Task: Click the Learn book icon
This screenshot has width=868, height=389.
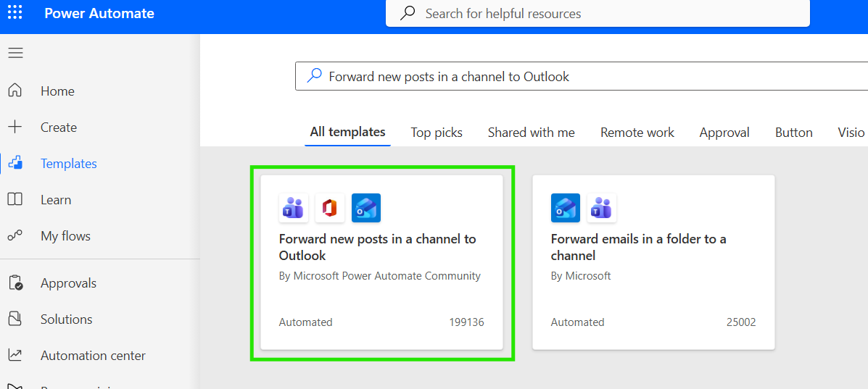Action: click(x=15, y=200)
